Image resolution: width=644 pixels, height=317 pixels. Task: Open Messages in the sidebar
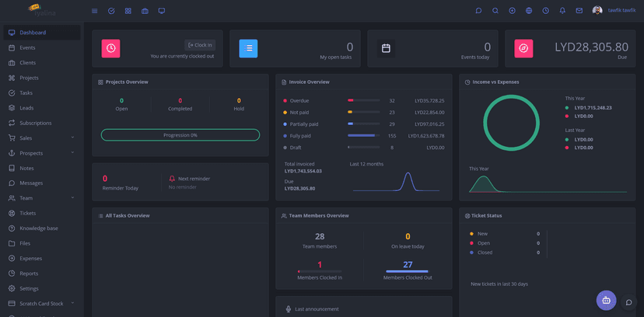42,183
